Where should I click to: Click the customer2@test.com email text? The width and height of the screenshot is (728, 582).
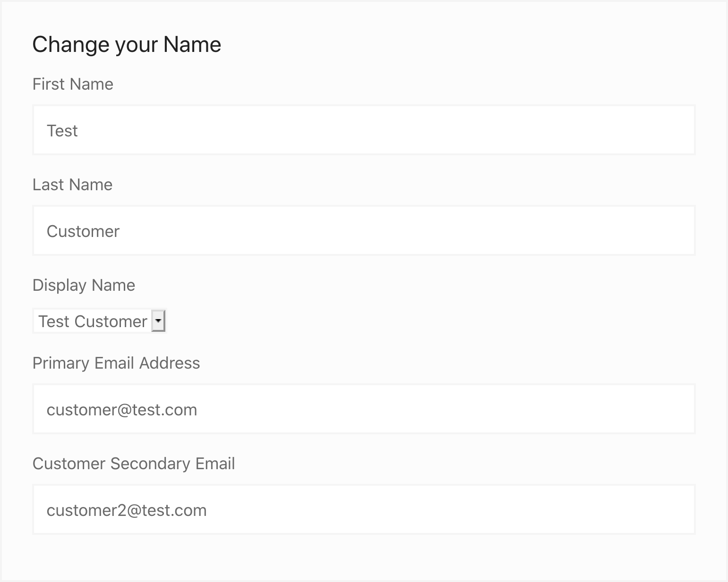(x=127, y=510)
